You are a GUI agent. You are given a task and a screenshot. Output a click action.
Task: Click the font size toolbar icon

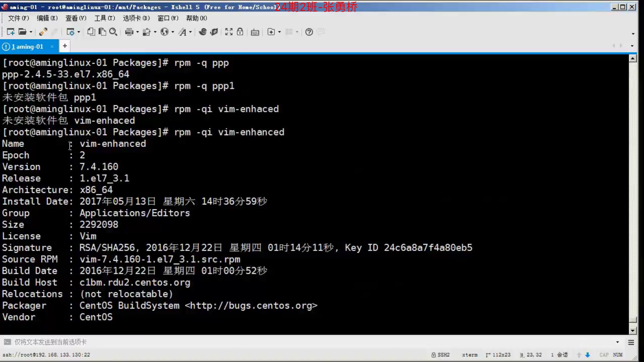[184, 31]
